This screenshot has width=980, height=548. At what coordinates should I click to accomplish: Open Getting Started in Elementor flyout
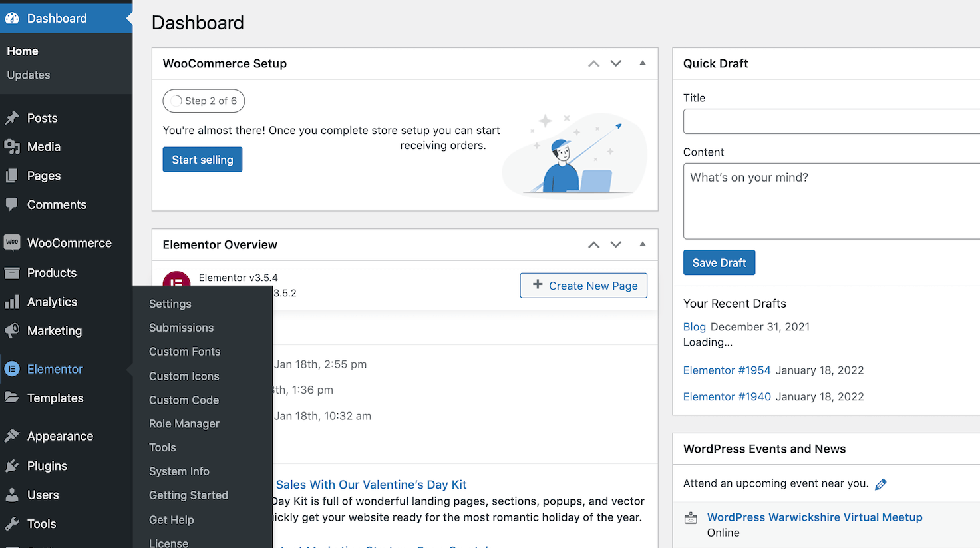pos(189,495)
